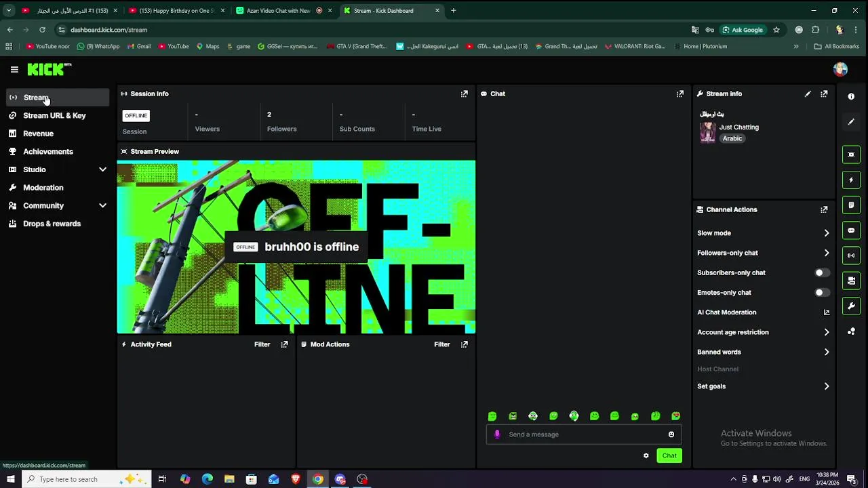Open Microsoft Edge from the taskbar
Screen dimensions: 868x488
point(208,479)
